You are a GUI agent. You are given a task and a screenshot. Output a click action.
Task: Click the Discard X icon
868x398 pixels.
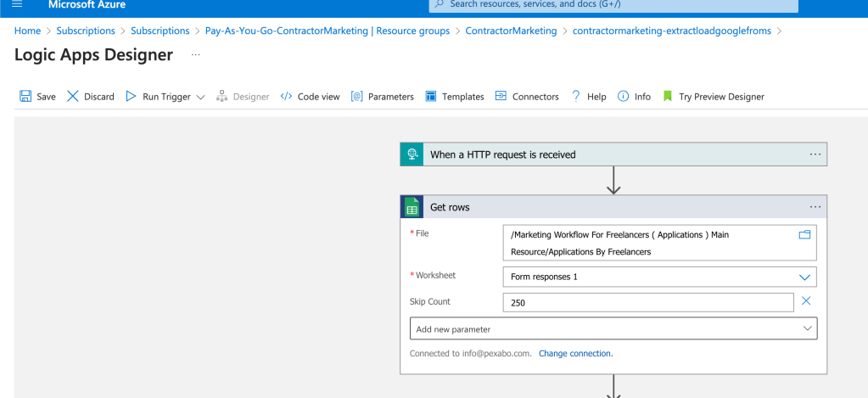tap(72, 96)
